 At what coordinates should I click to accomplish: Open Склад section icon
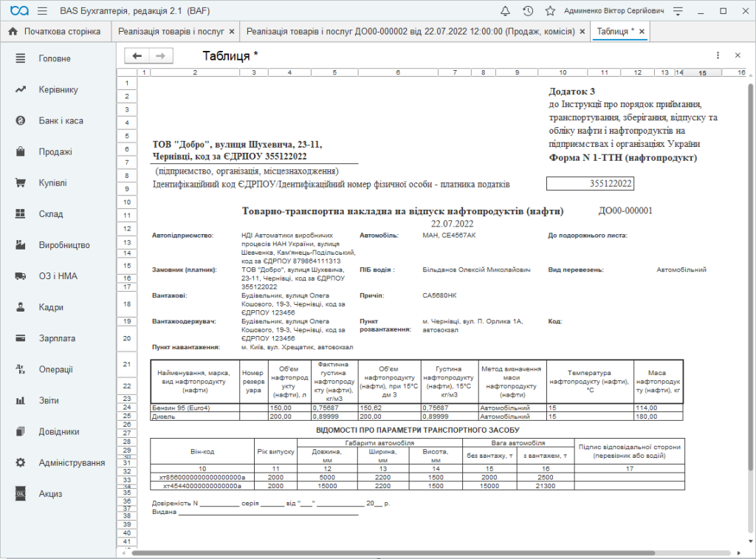pos(20,213)
